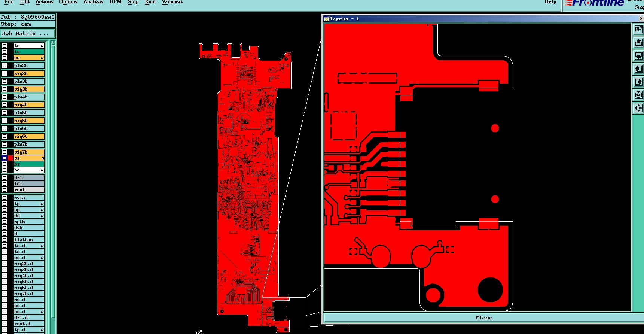Open the Analysis menu
This screenshot has height=334, width=644.
click(93, 2)
